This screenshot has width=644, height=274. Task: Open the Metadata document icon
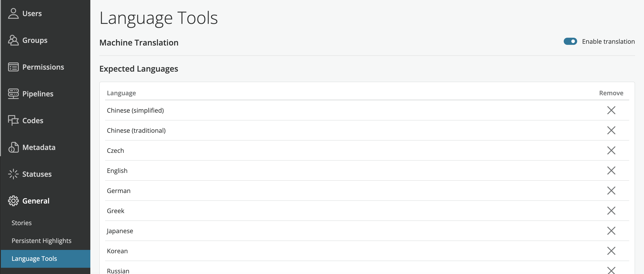[x=13, y=147]
